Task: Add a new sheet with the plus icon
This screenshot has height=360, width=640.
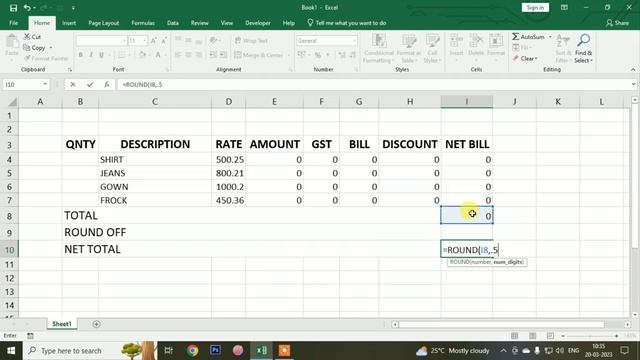Action: [96, 324]
